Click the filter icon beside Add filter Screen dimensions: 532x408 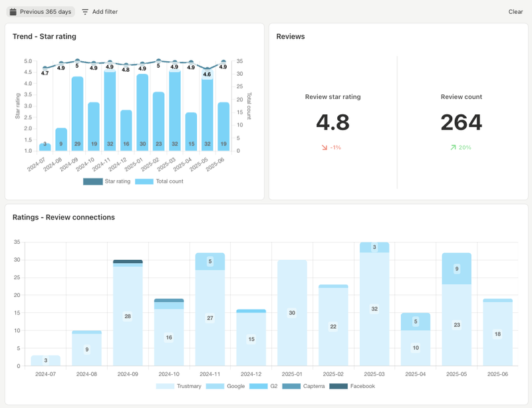pyautogui.click(x=84, y=11)
